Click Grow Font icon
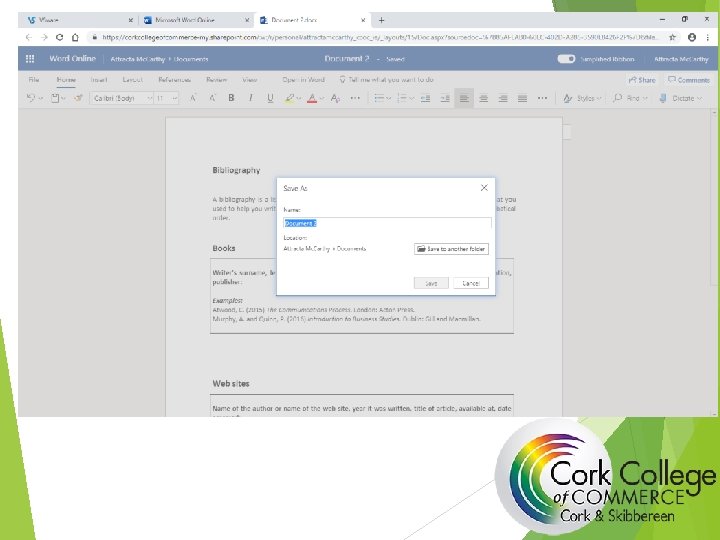 point(193,98)
